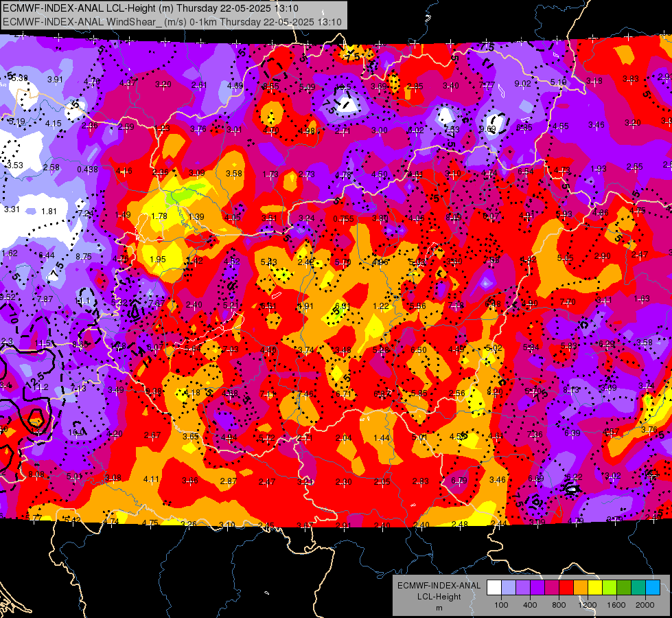Image resolution: width=672 pixels, height=618 pixels.
Task: Click the 7.46 wind shear value
Action: pyautogui.click(x=305, y=394)
